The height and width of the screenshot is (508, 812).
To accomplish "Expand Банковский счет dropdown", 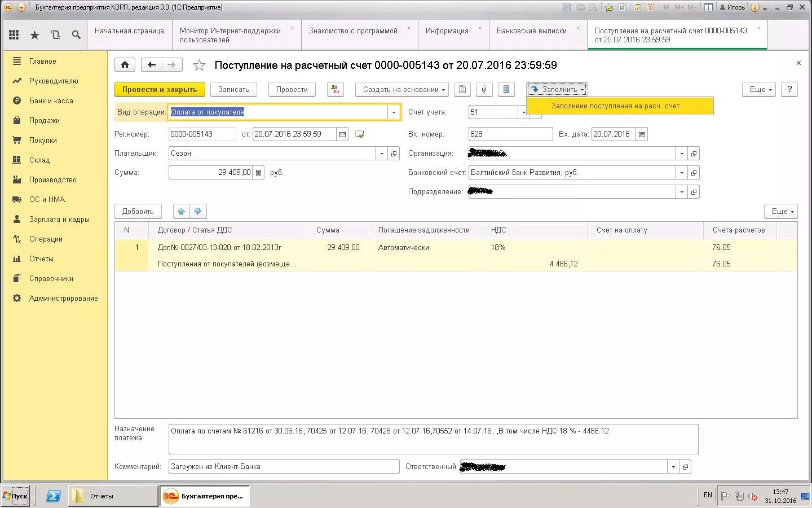I will click(x=682, y=173).
